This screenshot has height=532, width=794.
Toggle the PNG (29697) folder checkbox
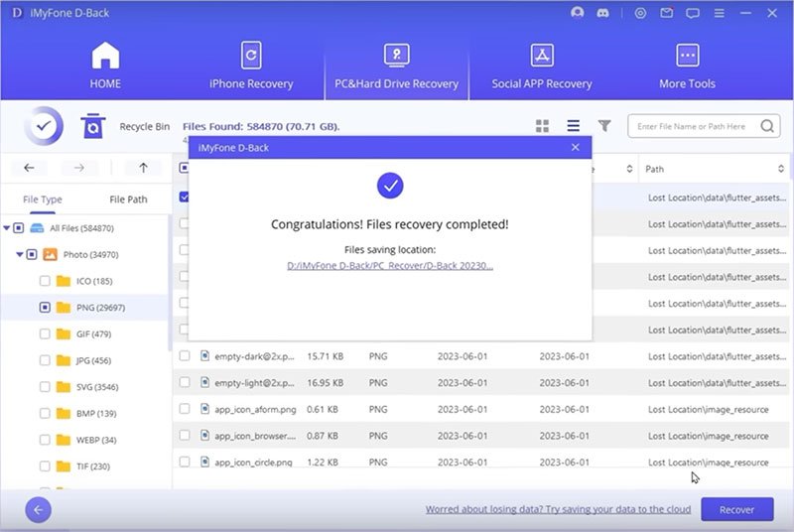(45, 308)
